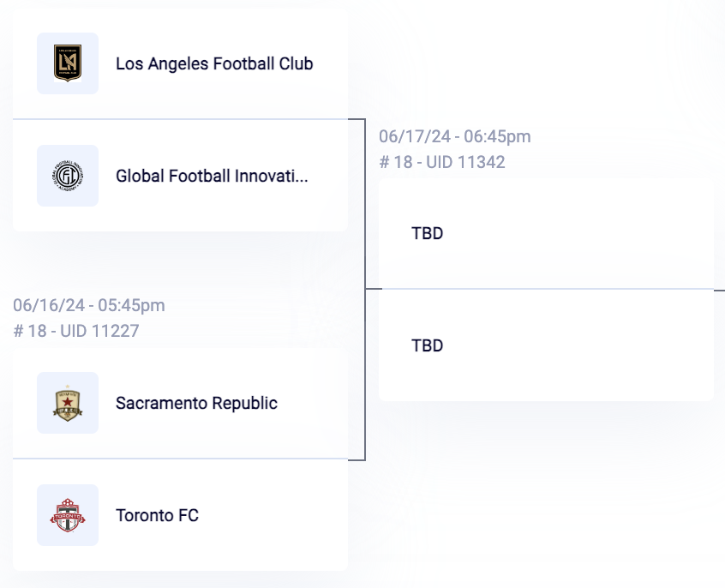Click the upper TBD bracket slot
Image resolution: width=725 pixels, height=588 pixels.
[x=546, y=233]
